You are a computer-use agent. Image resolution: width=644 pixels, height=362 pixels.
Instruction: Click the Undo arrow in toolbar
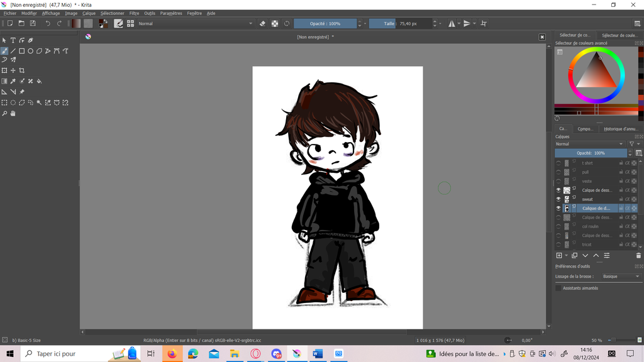[x=48, y=23]
